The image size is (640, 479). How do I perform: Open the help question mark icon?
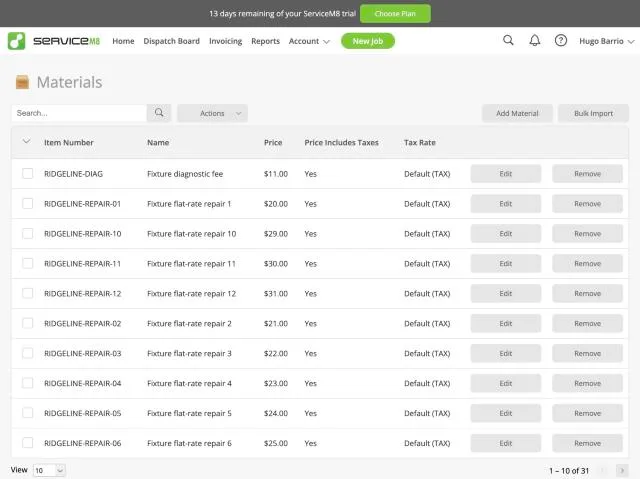coord(561,40)
